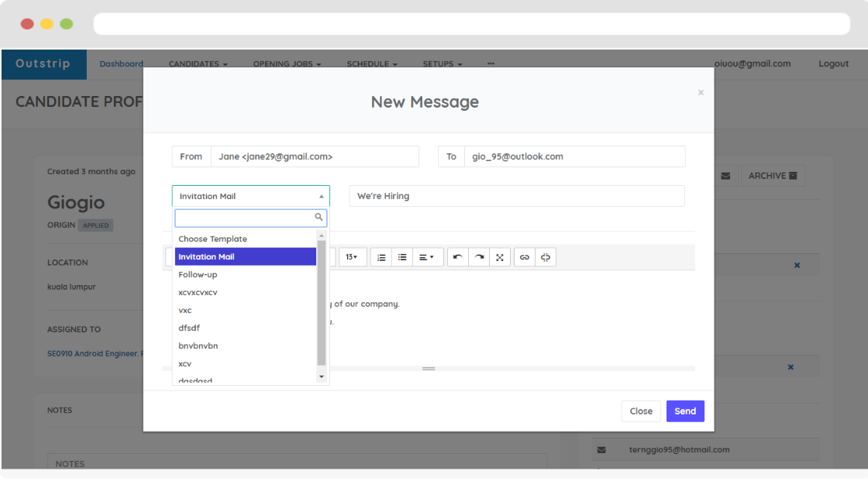Viewport: 868px width, 488px height.
Task: Click the browser address bar
Action: [x=472, y=24]
